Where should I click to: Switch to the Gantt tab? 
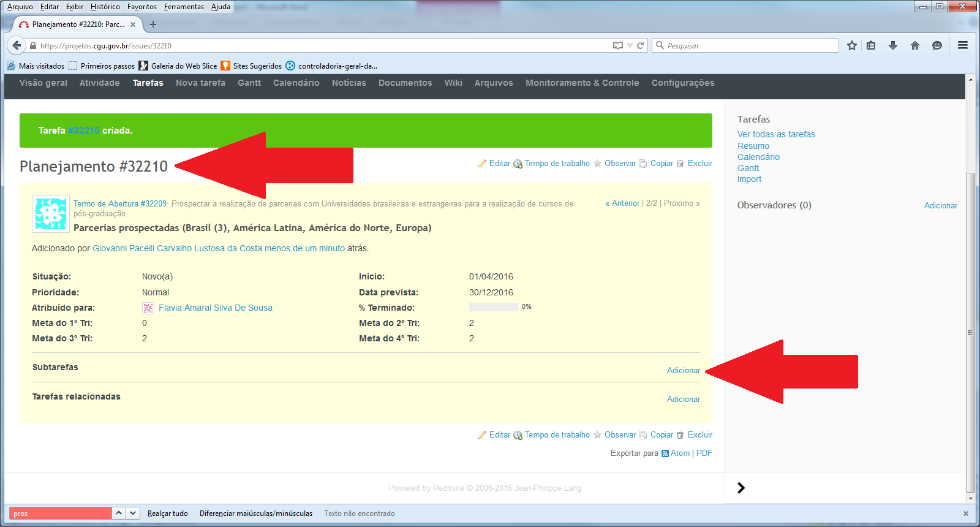(249, 83)
